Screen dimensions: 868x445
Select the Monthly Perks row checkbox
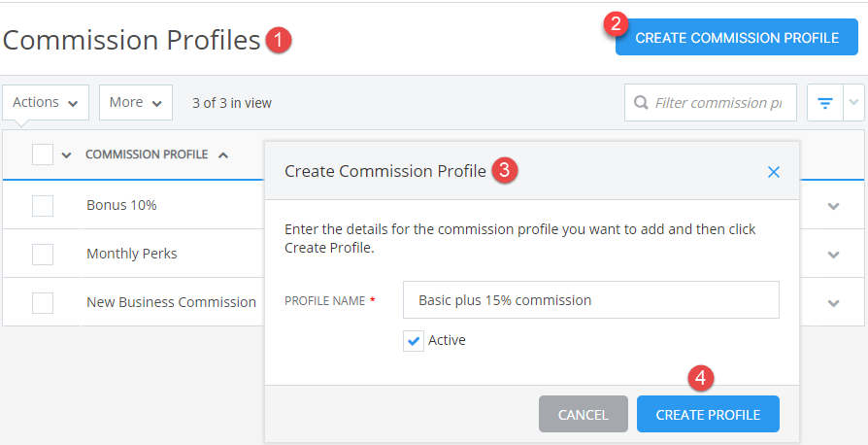[x=43, y=255]
